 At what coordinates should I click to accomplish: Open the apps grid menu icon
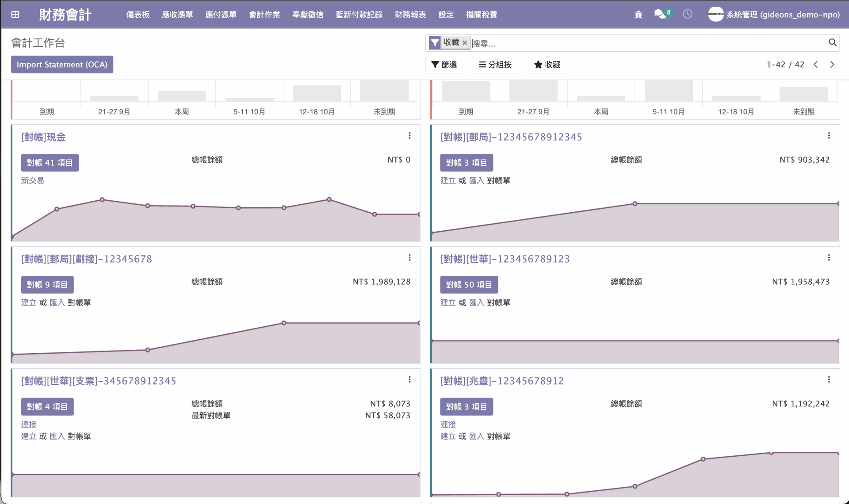coord(15,15)
